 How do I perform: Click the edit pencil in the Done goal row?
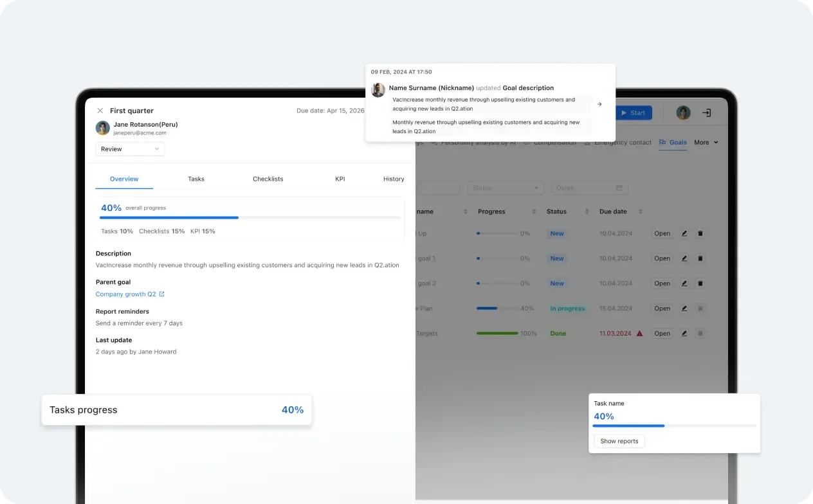coord(684,334)
